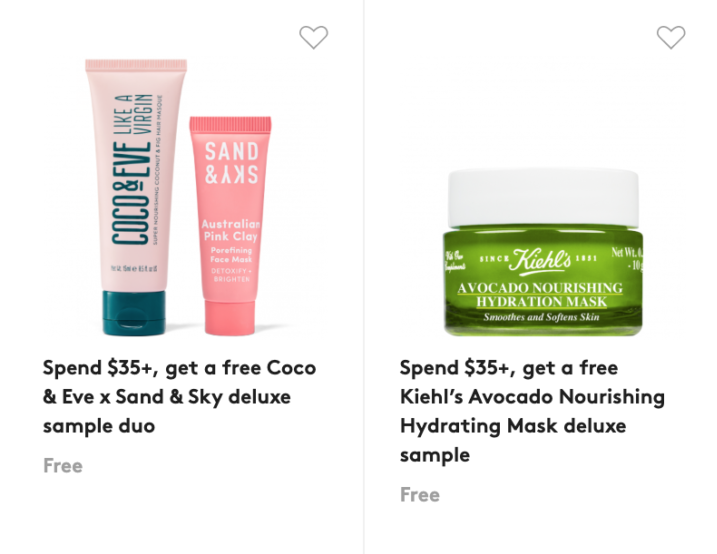Open the Kiehl's Avocado Nourishing Hydrating Mask title
The width and height of the screenshot is (717, 554).
pyautogui.click(x=532, y=411)
